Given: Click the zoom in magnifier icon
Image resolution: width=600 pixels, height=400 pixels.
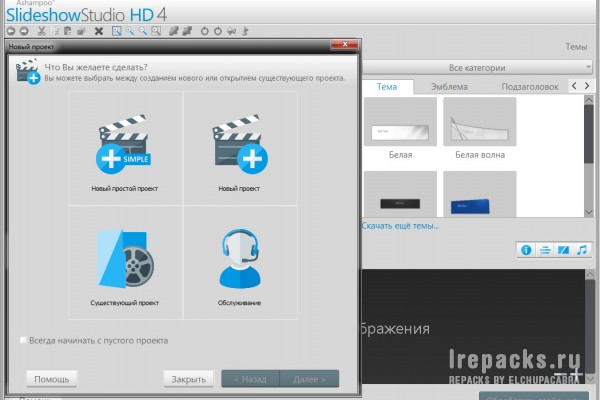Looking at the screenshot, I should 130,31.
